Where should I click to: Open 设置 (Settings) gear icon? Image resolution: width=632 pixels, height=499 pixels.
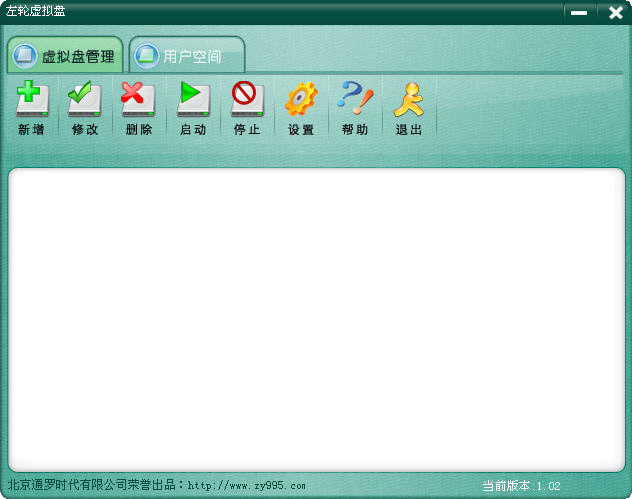[x=301, y=100]
